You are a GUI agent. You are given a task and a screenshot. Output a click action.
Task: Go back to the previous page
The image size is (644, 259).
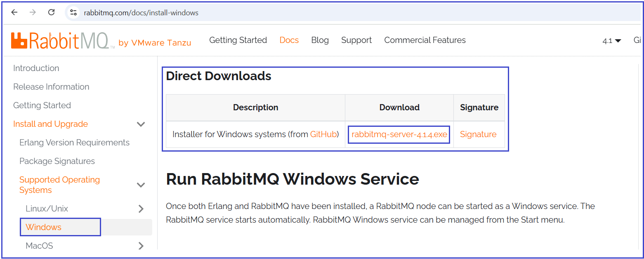[x=15, y=12]
